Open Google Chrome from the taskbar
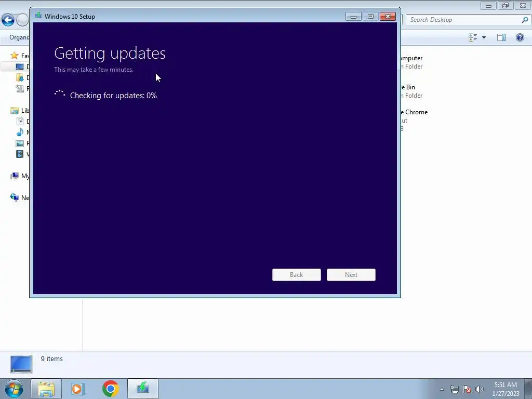532x399 pixels. 110,389
